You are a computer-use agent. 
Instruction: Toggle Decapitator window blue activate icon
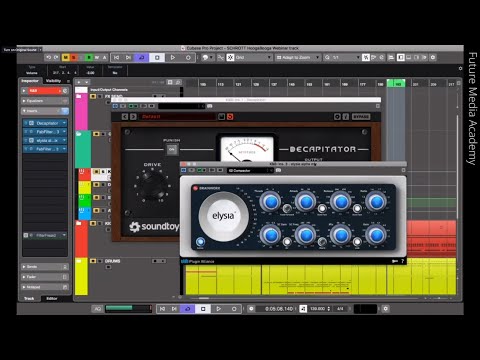click(115, 106)
